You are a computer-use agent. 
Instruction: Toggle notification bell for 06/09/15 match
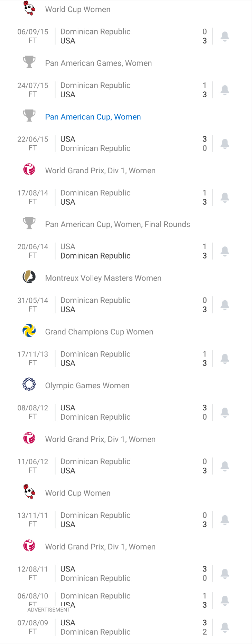click(225, 36)
